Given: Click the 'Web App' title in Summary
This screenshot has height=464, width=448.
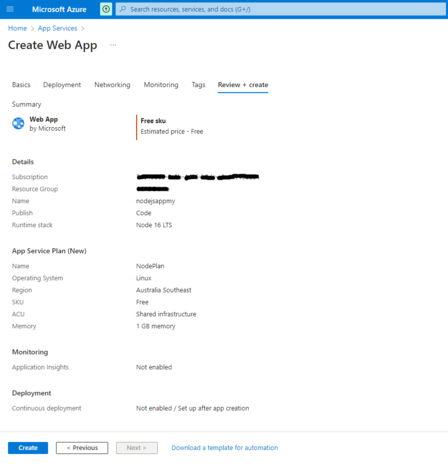Looking at the screenshot, I should (43, 119).
